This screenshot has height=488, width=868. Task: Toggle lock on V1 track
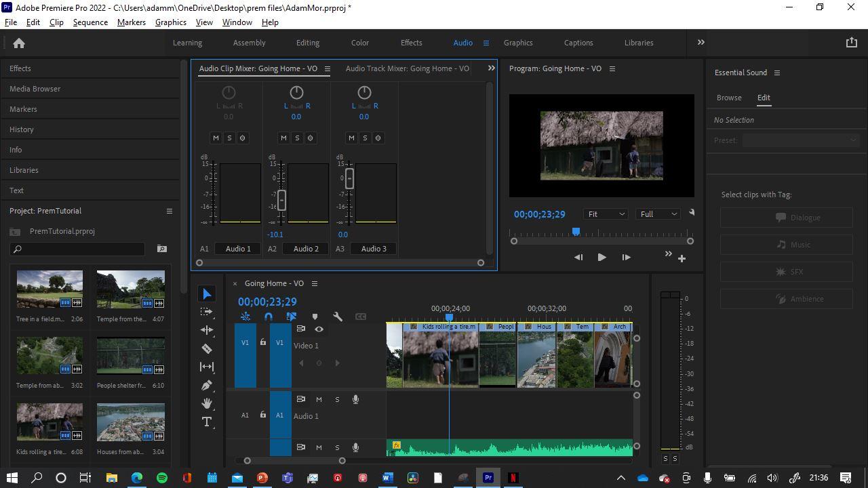click(263, 342)
